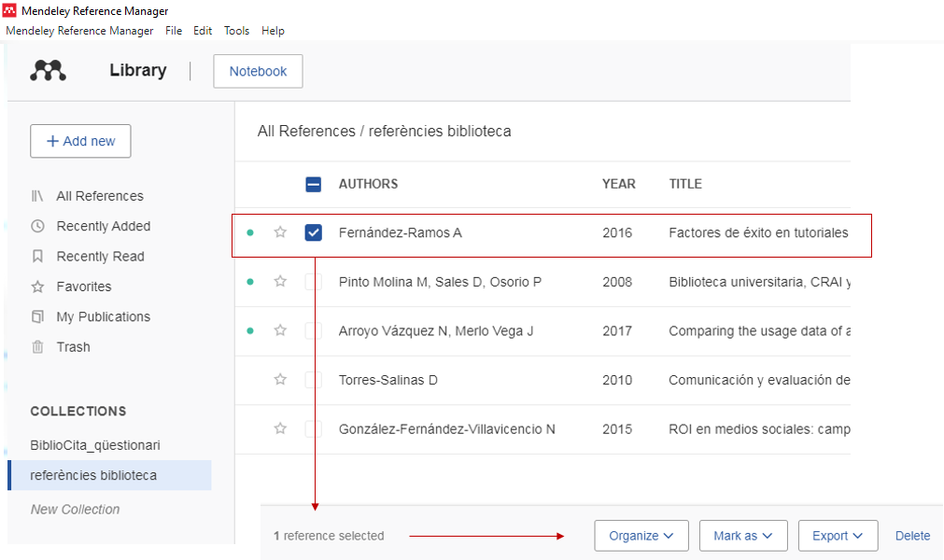This screenshot has height=560, width=944.
Task: Click author name González-Fernández-Villavicencio N
Action: (x=446, y=429)
